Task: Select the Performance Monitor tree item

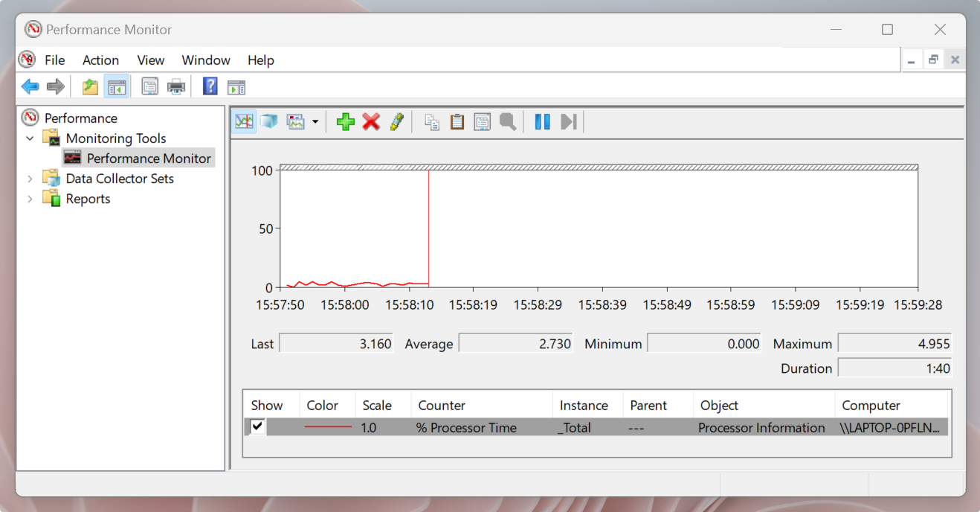Action: [148, 158]
